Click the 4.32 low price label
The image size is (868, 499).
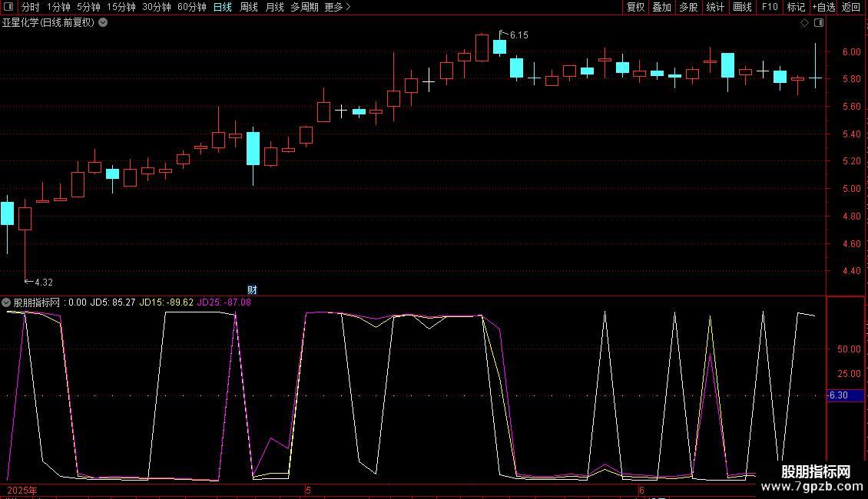tap(44, 283)
